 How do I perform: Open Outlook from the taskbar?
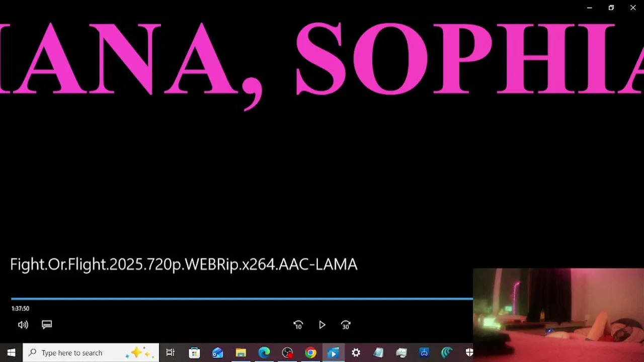217,352
